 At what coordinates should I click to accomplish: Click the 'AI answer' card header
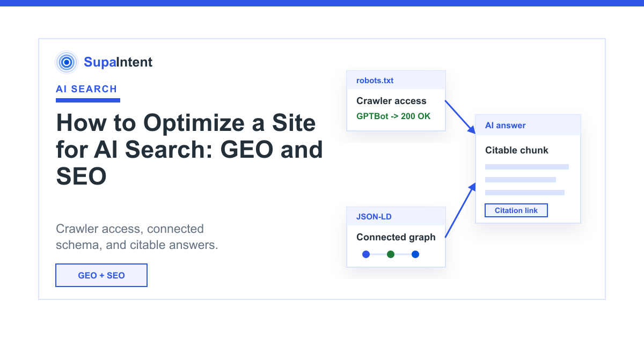click(x=528, y=125)
